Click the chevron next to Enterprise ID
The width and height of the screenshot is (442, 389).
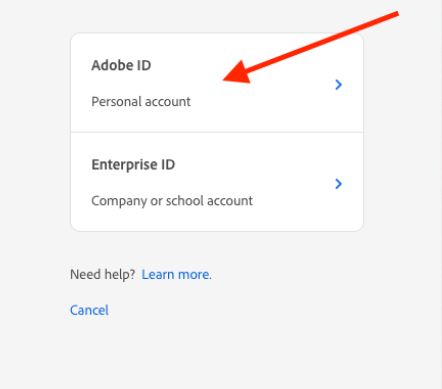(338, 184)
